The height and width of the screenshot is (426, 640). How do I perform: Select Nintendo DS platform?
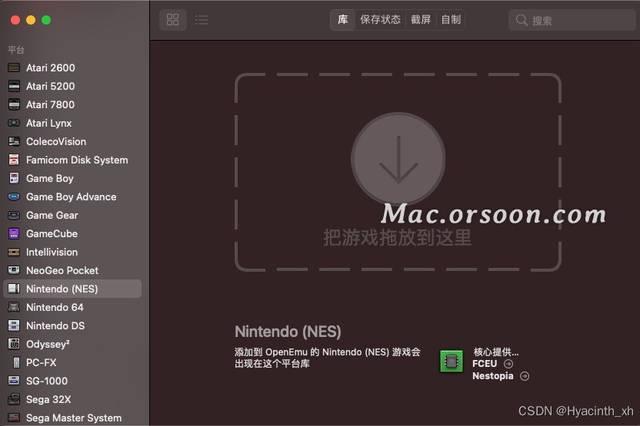point(56,326)
